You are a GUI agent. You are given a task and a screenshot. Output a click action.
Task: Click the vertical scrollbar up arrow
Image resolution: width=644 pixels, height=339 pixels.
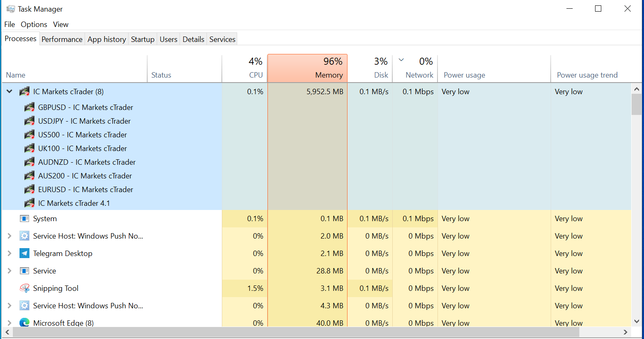coord(637,89)
